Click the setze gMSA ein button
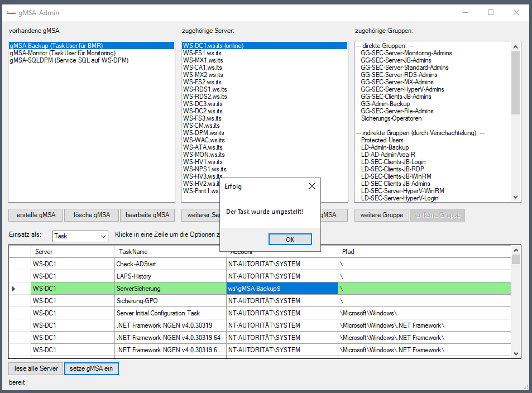The image size is (532, 393). [x=91, y=368]
